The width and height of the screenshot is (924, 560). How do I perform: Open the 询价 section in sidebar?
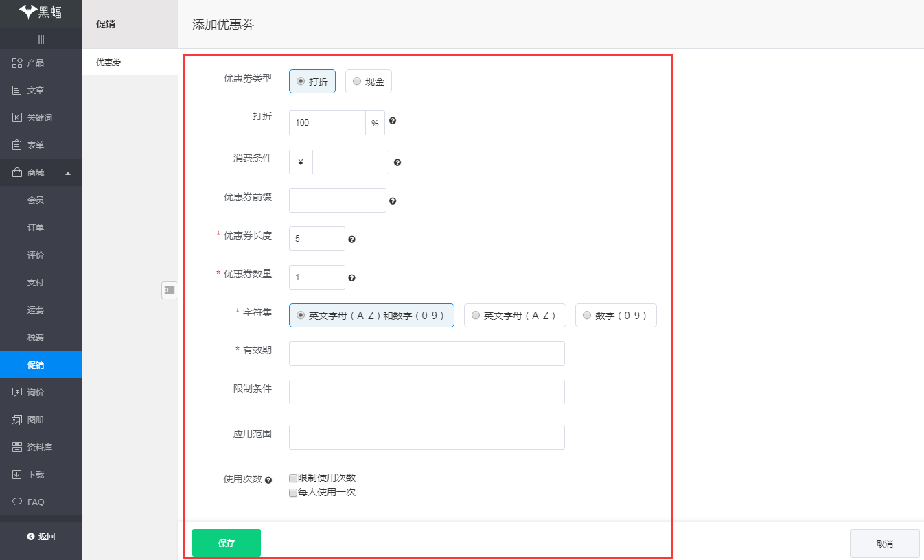31,392
